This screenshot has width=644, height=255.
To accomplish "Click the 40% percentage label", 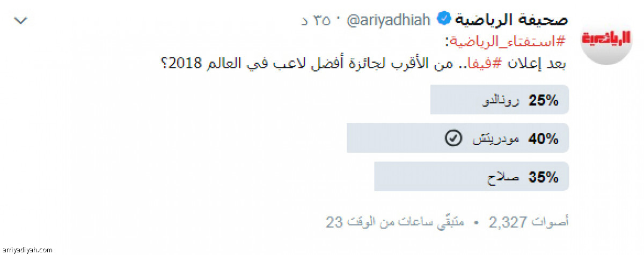I will 544,140.
